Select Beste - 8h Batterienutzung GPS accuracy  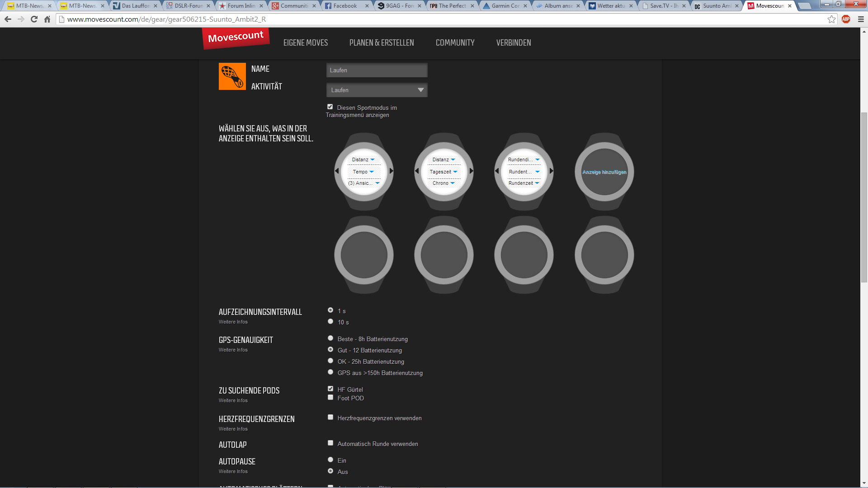[330, 338]
